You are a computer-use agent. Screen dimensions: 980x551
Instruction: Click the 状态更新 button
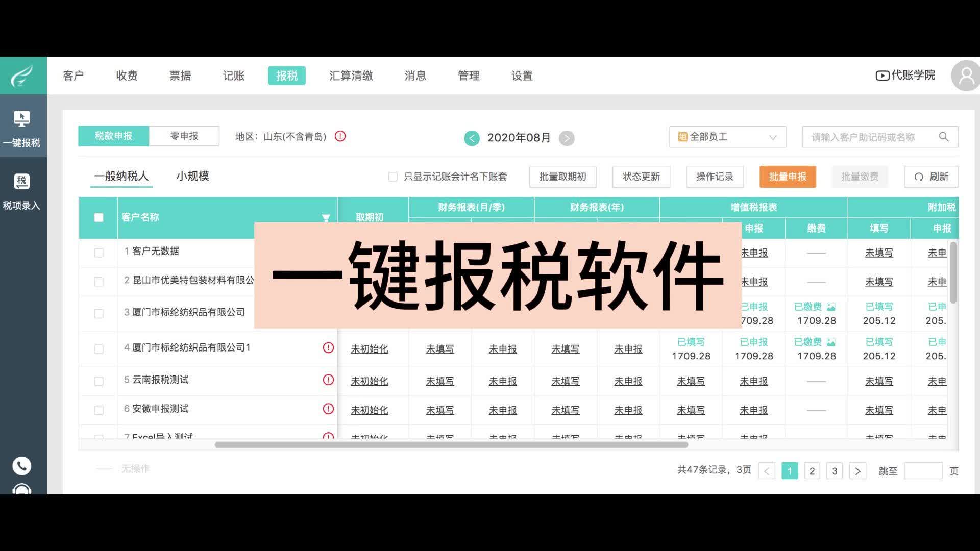coord(641,177)
